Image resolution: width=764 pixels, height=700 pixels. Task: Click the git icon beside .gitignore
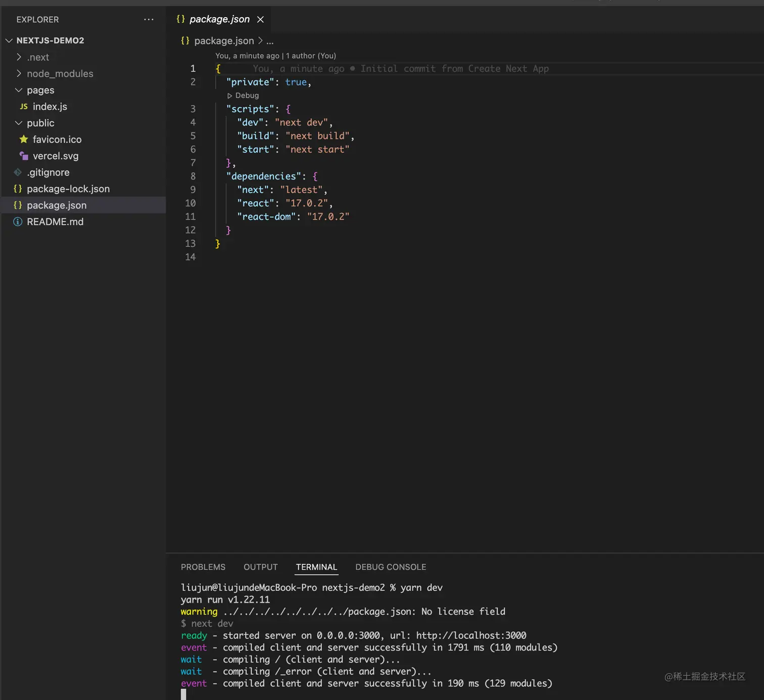(x=18, y=172)
